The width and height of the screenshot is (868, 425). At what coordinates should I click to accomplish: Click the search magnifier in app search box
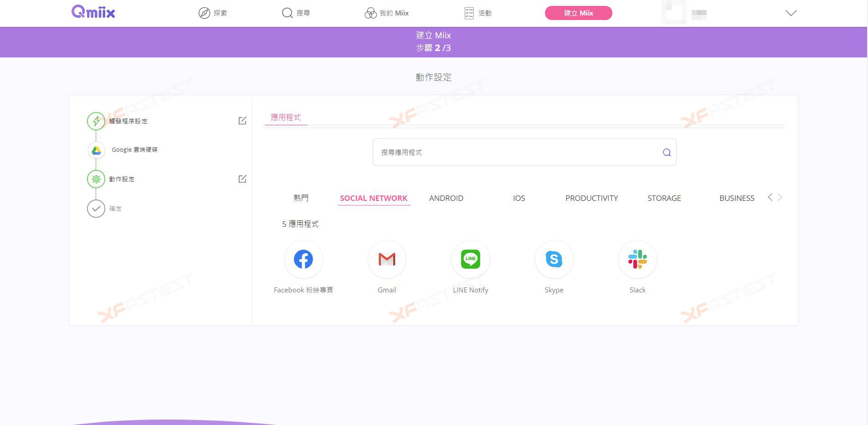[x=667, y=153]
